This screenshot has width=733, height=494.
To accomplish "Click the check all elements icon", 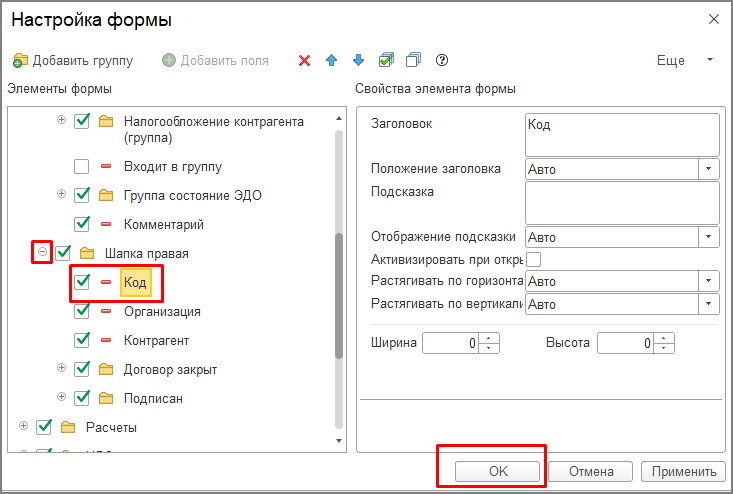I will pyautogui.click(x=386, y=61).
